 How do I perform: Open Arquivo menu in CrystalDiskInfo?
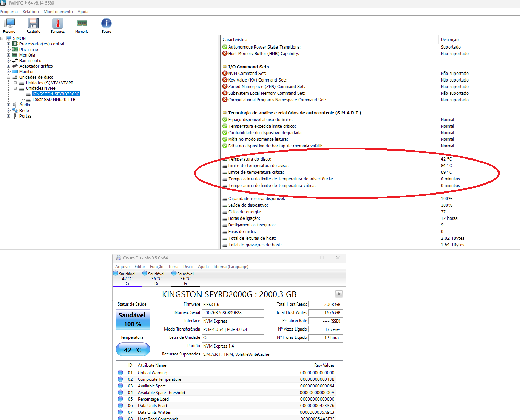click(122, 267)
